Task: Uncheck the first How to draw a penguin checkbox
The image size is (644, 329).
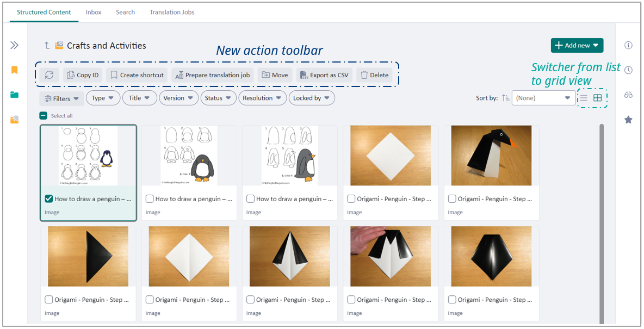Action: click(x=49, y=199)
